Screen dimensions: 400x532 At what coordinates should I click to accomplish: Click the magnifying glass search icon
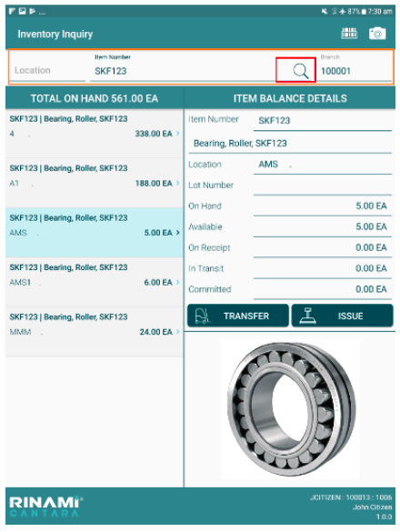point(301,71)
